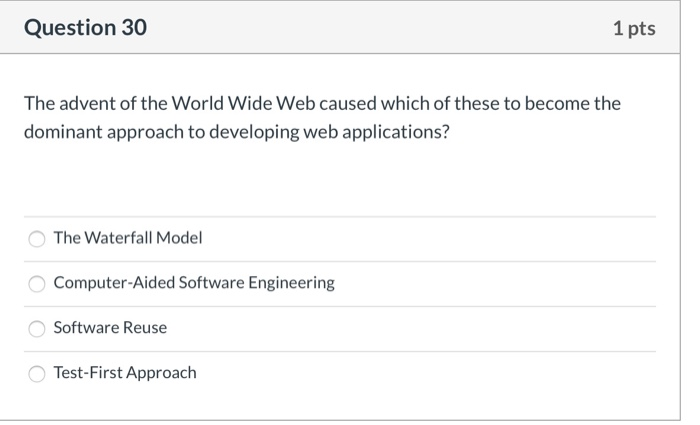Mark Test-First Approach radio button
700x425 pixels.
(37, 374)
